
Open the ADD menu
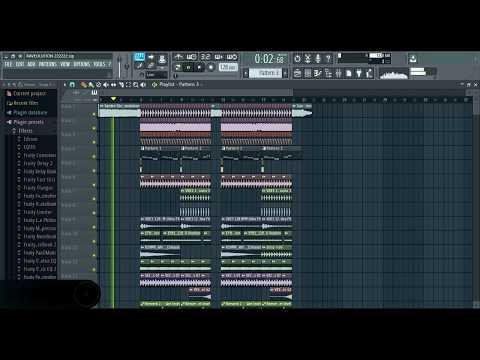[x=31, y=64]
